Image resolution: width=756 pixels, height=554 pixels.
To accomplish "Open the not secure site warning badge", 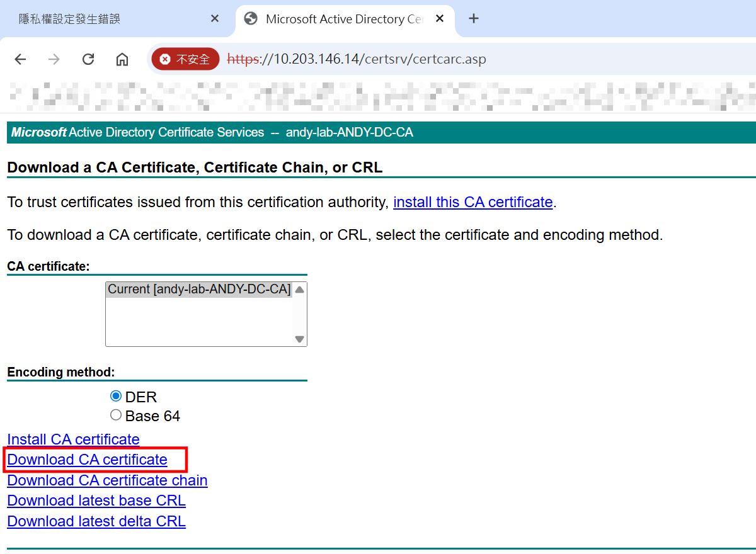I will (x=185, y=59).
